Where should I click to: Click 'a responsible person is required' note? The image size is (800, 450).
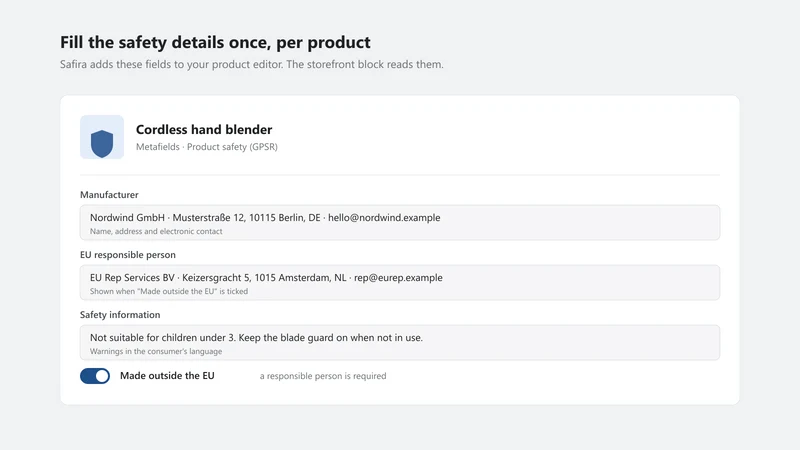[323, 376]
